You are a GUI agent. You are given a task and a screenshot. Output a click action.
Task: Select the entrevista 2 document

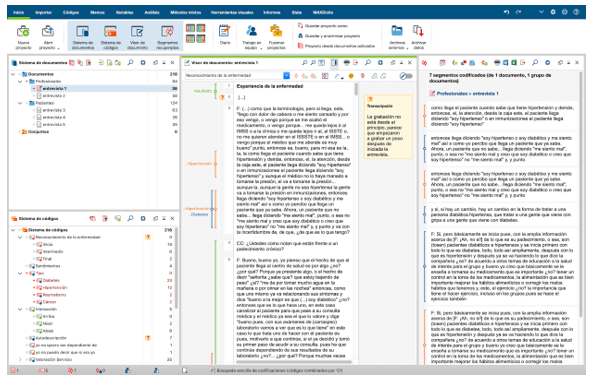click(x=54, y=96)
